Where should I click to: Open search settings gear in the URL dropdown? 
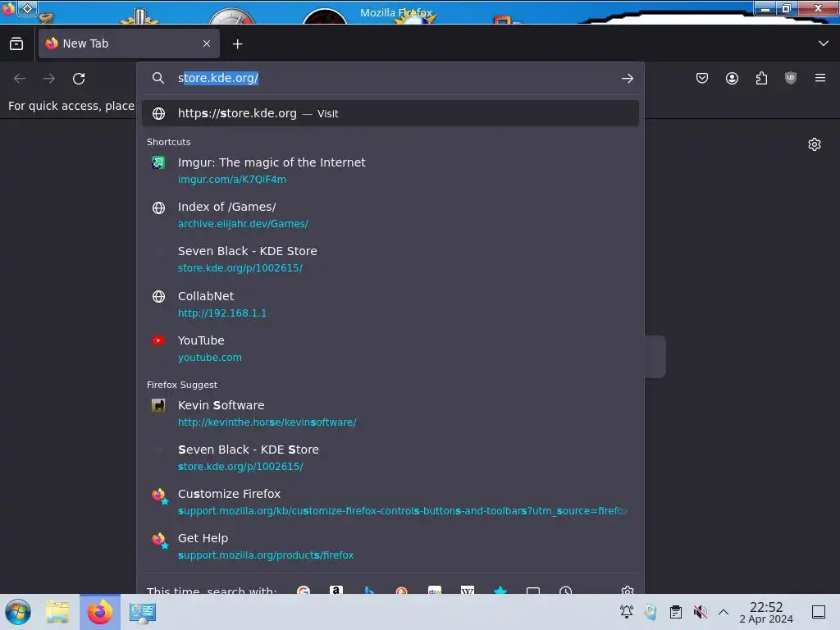click(628, 591)
